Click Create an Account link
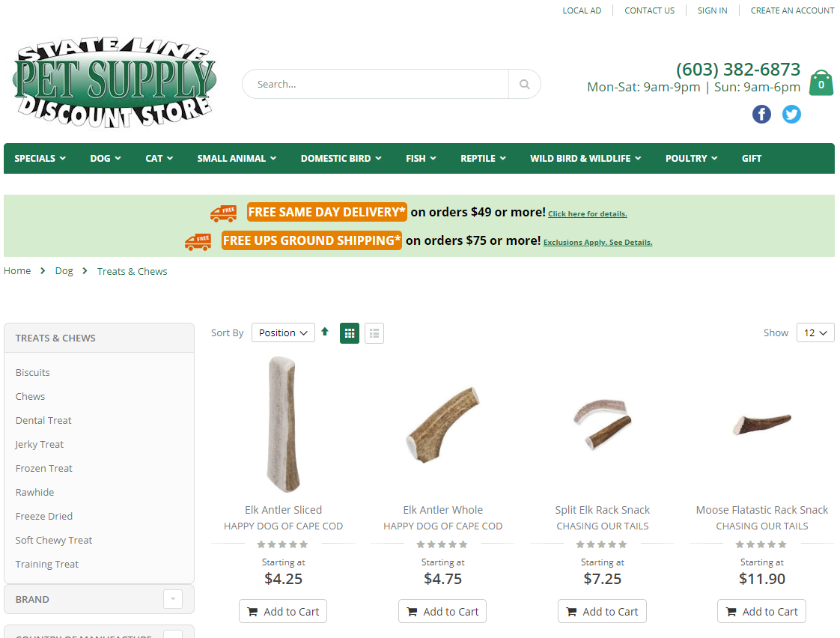This screenshot has width=840, height=638. point(792,10)
